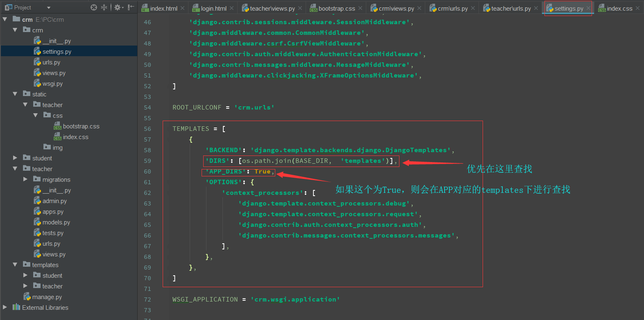Expand External Libraries node
Viewport: 644px width, 320px height.
[x=5, y=307]
